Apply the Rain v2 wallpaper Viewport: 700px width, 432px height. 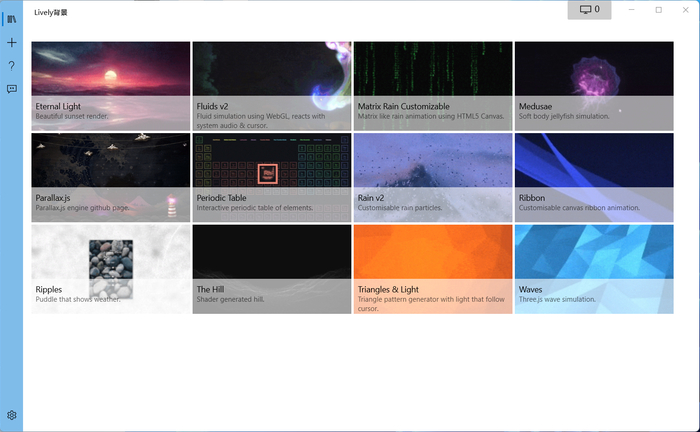coord(433,177)
